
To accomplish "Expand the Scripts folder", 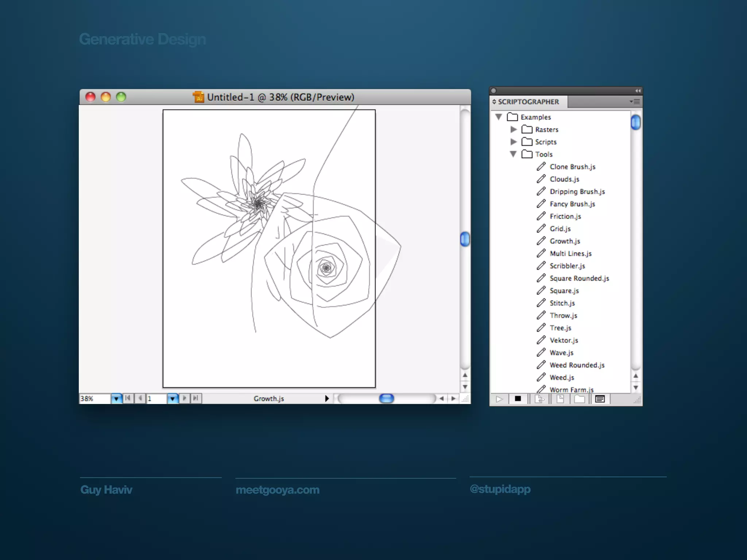I will (514, 142).
